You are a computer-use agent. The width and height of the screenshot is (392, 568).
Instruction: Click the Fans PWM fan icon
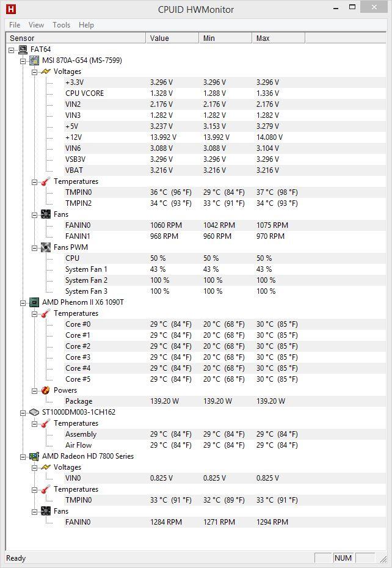tap(46, 247)
